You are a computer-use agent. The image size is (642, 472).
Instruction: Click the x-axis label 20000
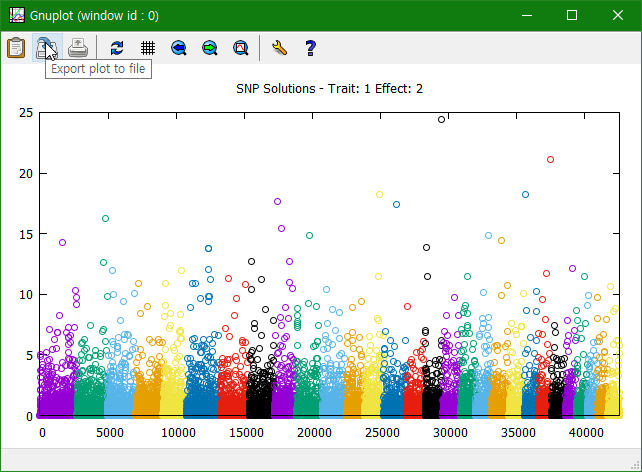(314, 433)
